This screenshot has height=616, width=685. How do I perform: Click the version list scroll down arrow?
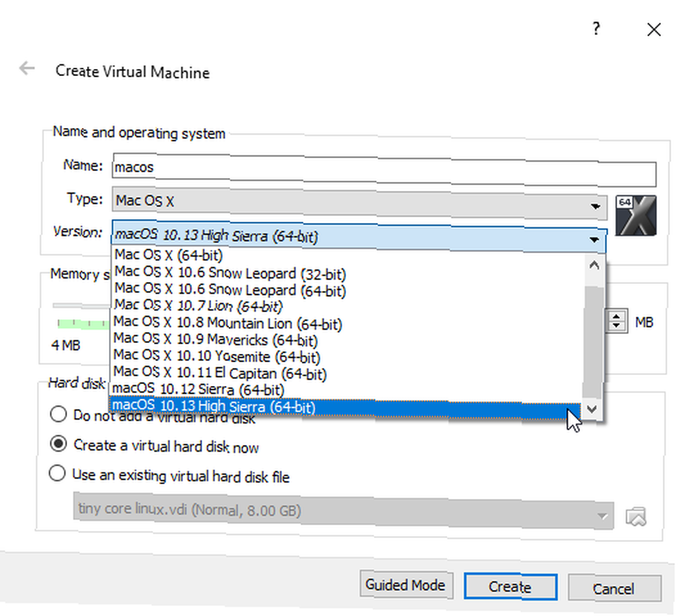[593, 409]
